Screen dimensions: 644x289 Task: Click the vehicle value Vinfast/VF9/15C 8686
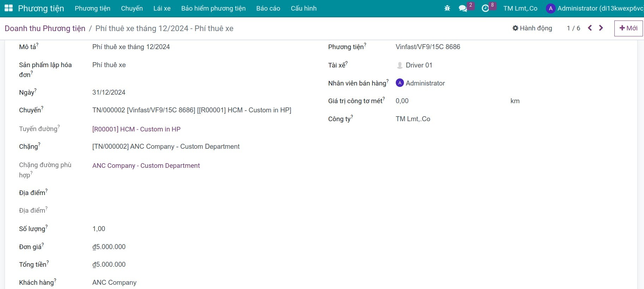[x=428, y=47]
